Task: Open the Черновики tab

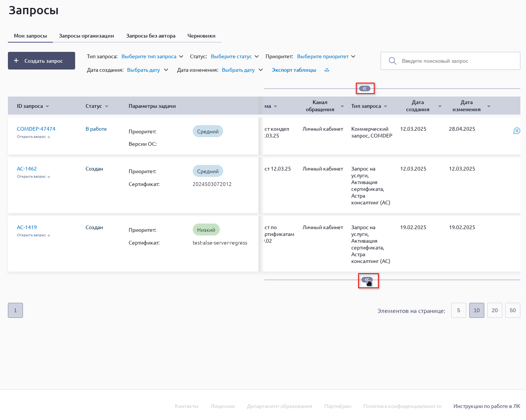Action: (201, 36)
